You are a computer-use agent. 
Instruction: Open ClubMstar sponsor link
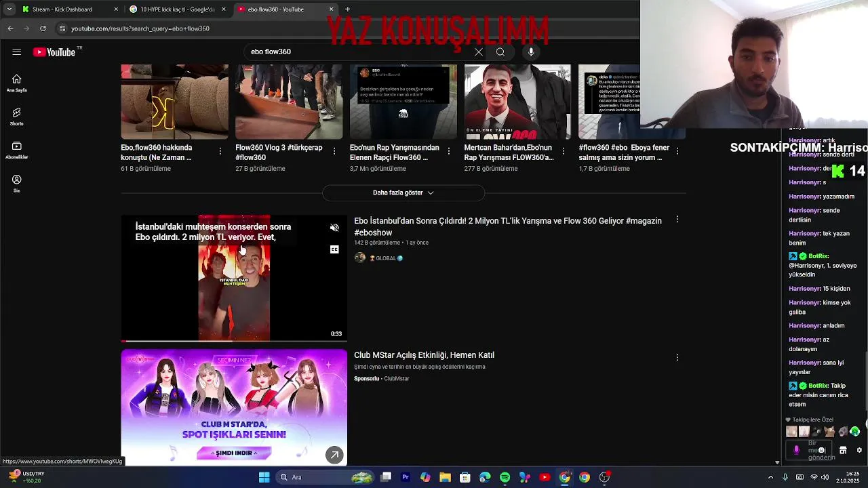pyautogui.click(x=396, y=379)
